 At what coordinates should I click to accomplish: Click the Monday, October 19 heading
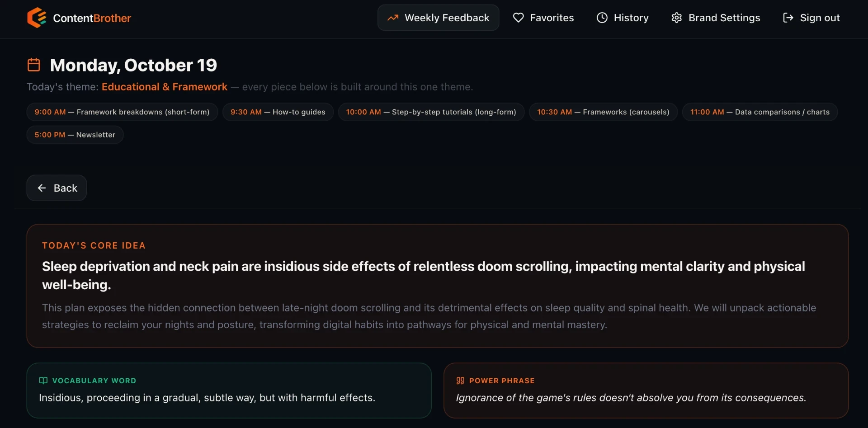(x=133, y=65)
